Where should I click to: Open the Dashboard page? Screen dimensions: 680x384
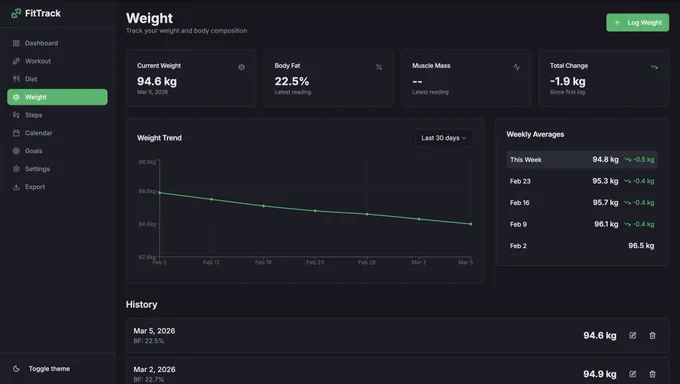click(57, 43)
